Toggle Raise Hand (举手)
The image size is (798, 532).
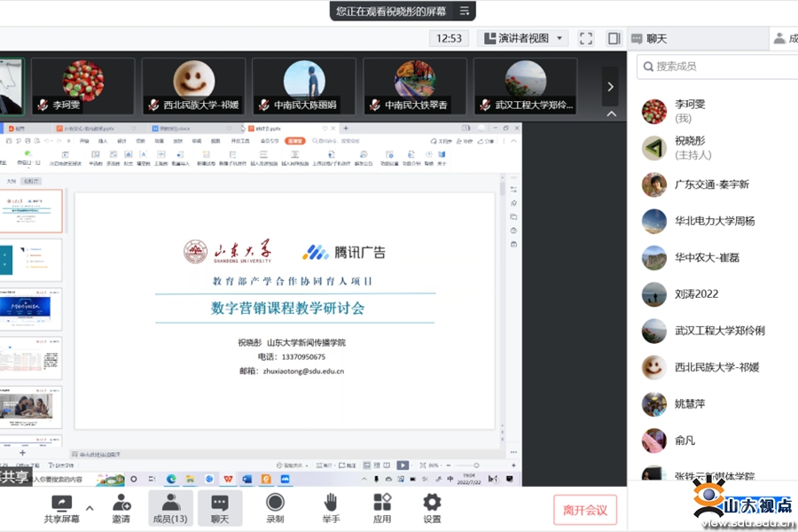point(331,503)
